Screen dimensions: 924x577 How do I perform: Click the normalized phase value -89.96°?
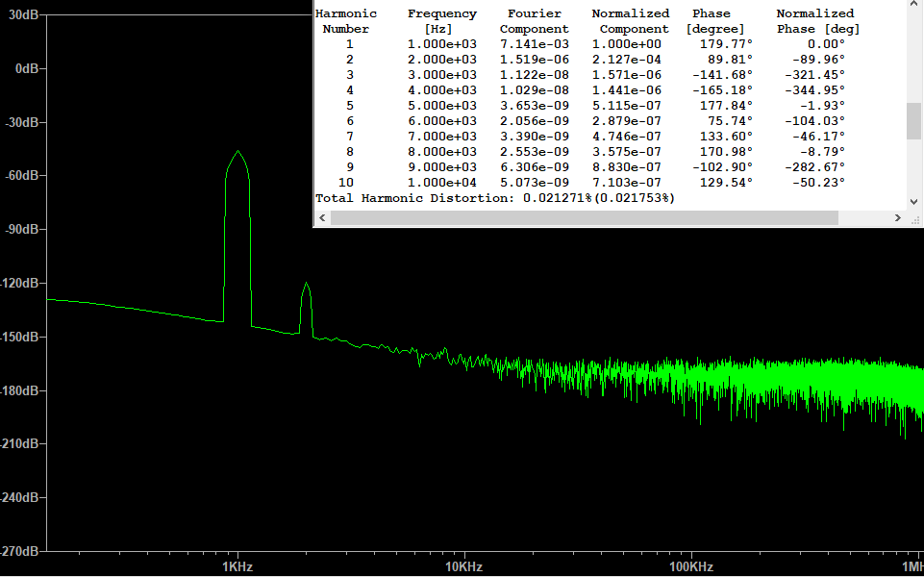(x=818, y=60)
